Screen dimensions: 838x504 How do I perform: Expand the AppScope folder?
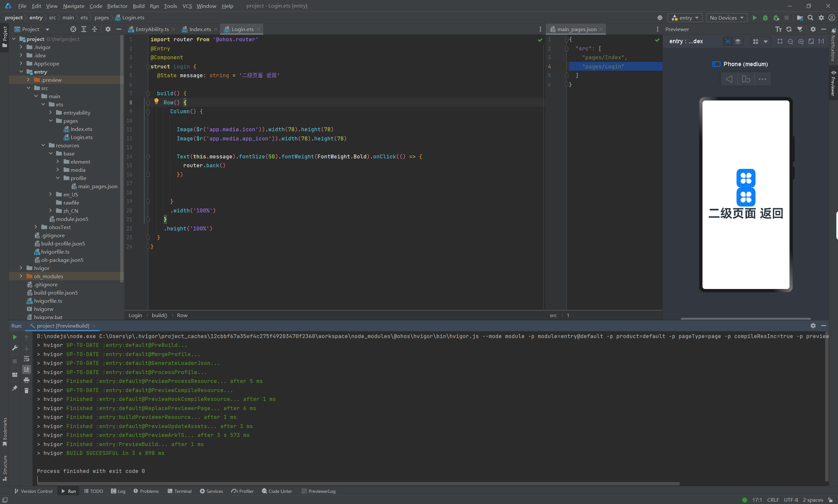pyautogui.click(x=21, y=63)
